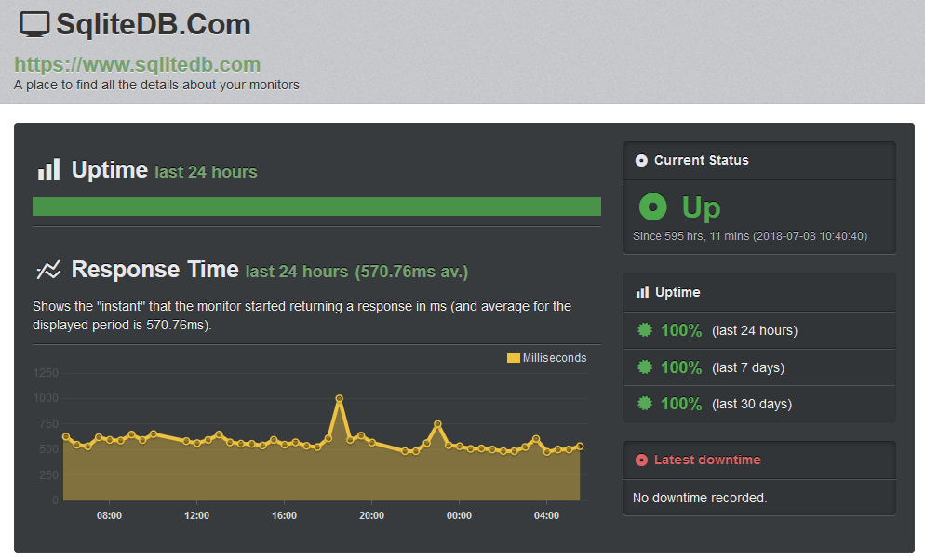Click the green Up status circle icon
The width and height of the screenshot is (925, 560).
[653, 207]
